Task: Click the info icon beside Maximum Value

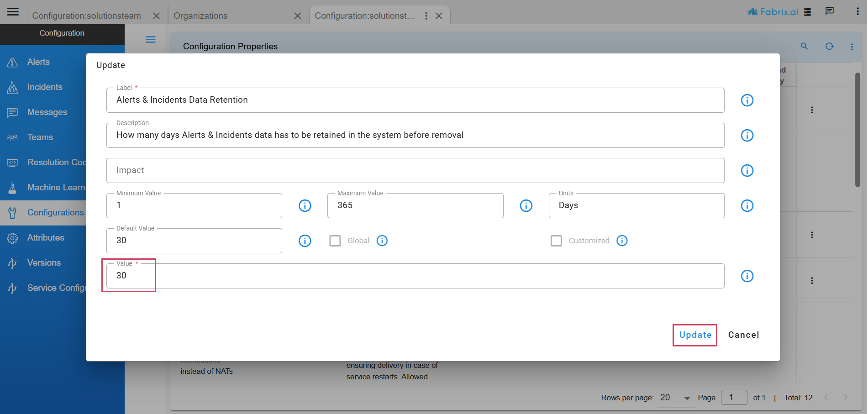Action: [x=526, y=206]
